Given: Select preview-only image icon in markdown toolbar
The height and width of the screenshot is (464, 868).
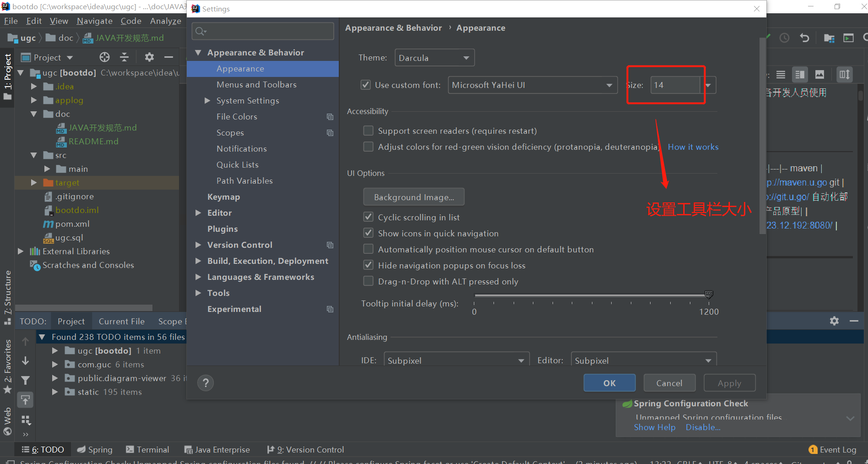Looking at the screenshot, I should click(x=819, y=74).
